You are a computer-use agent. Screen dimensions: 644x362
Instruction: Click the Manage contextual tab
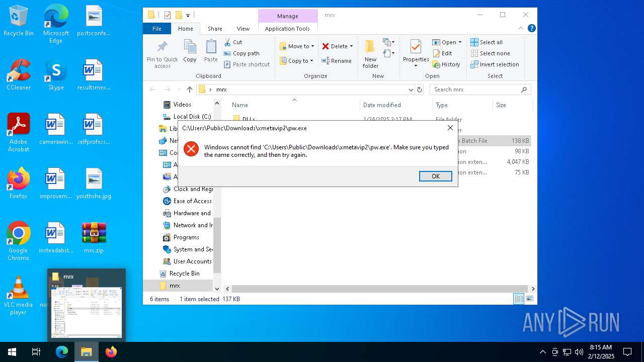coord(288,16)
